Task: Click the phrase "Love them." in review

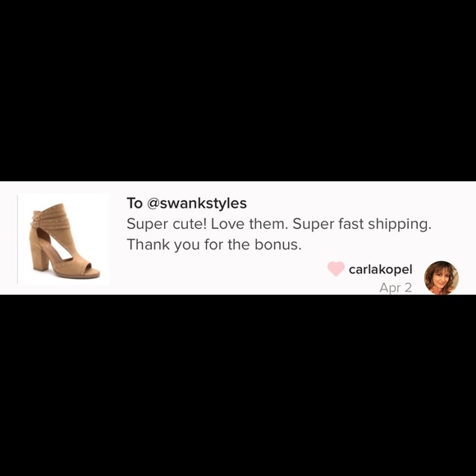Action: (249, 224)
